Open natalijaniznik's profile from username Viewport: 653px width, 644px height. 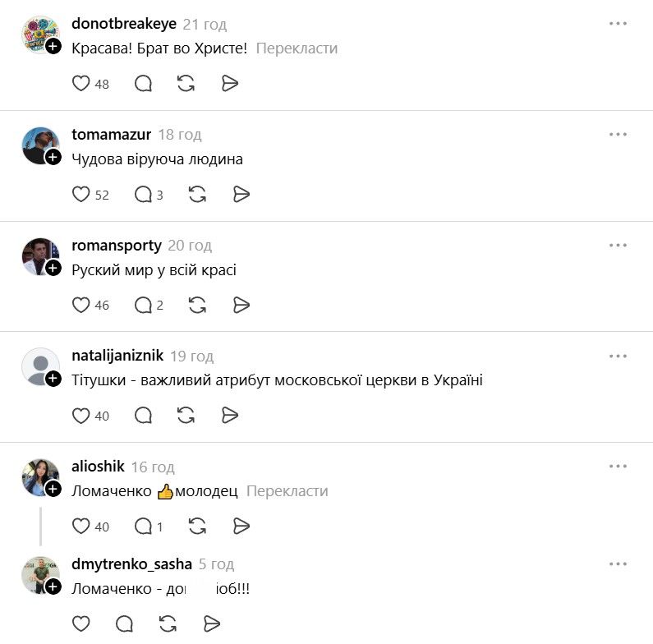[x=117, y=356]
